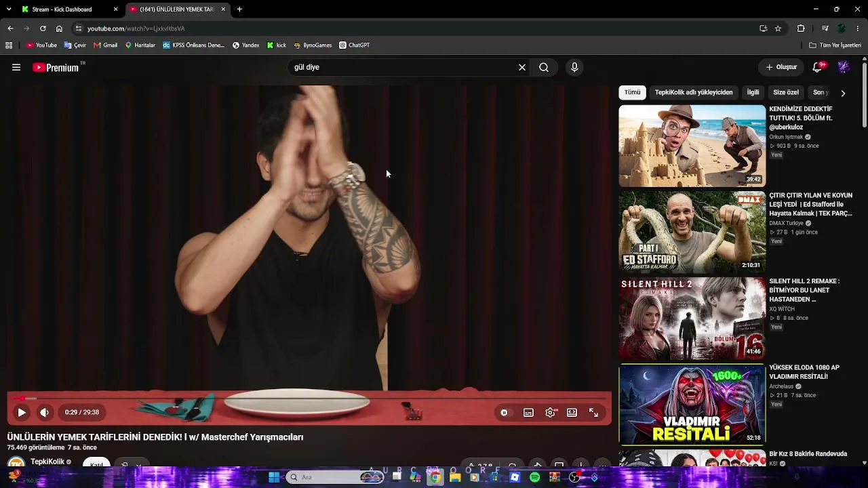Play the paused video
Screen dimensions: 868x488
click(22, 412)
